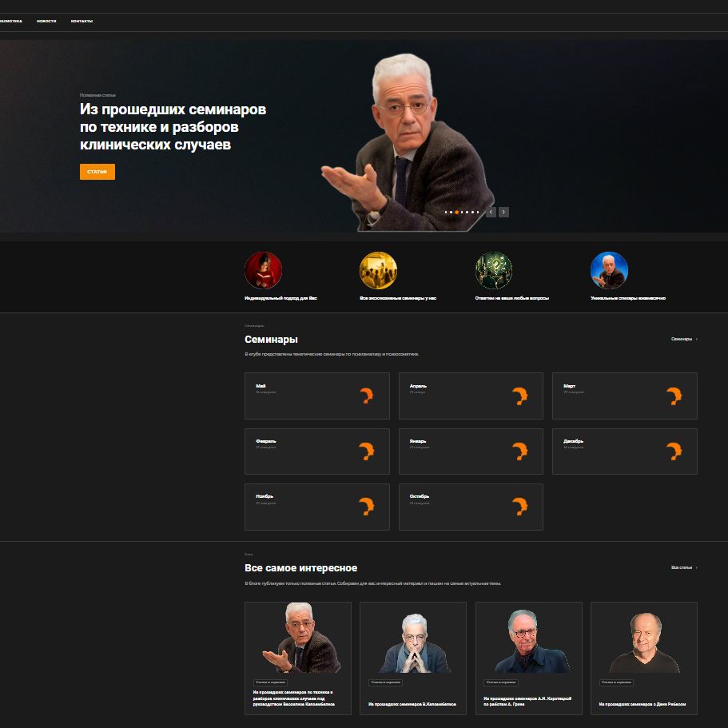Open thumbnail of the В.Калоямбелиса seminars article
The height and width of the screenshot is (728, 728).
413,643
